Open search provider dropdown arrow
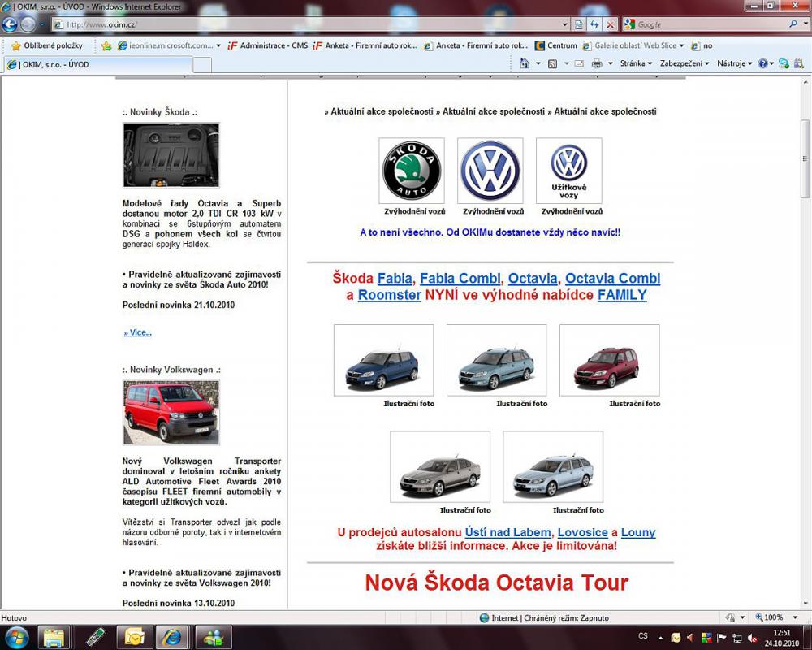Viewport: 812px width, 650px height. [806, 24]
